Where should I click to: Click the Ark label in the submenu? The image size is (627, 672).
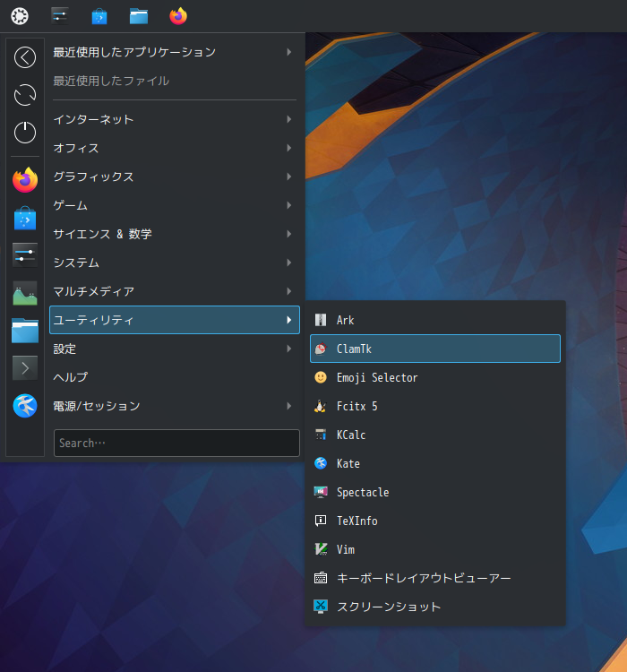click(346, 320)
